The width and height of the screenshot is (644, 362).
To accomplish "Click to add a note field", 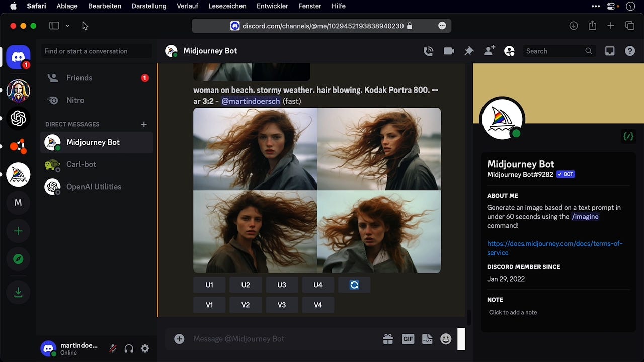I will [513, 312].
